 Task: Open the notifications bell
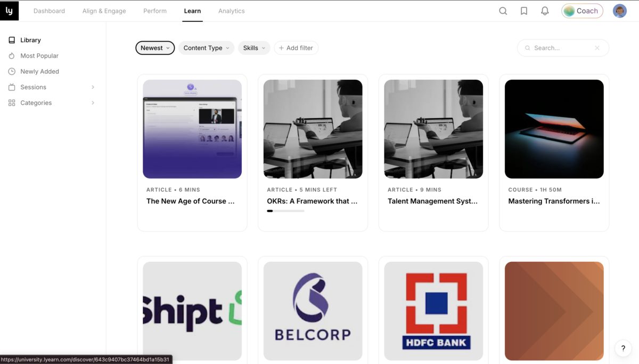[x=545, y=11]
